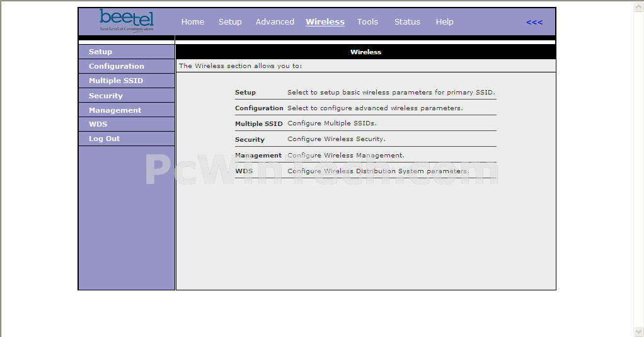This screenshot has height=337, width=644.
Task: Click the black Wireless page title bar
Action: 366,52
